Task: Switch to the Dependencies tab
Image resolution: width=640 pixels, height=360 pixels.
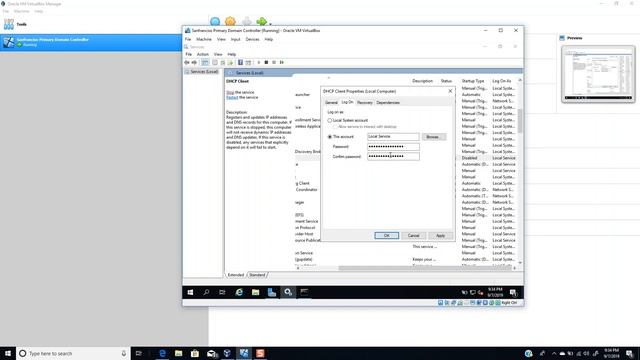Action: pos(388,102)
